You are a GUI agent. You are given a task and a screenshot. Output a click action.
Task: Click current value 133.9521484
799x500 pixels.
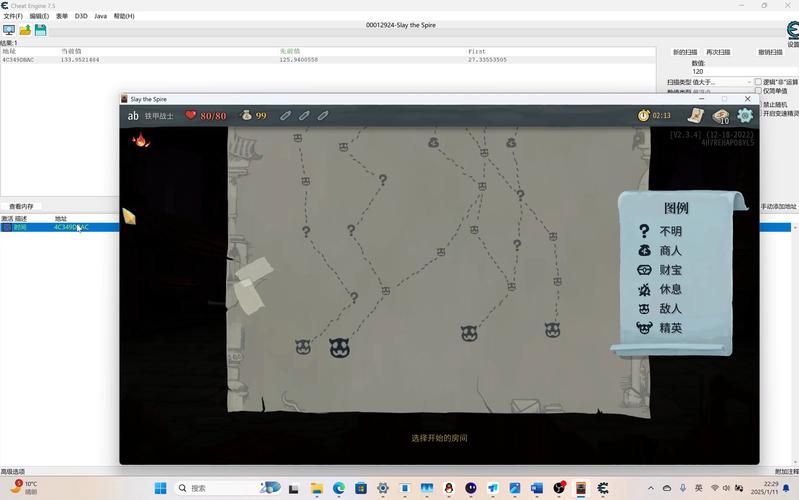80,60
